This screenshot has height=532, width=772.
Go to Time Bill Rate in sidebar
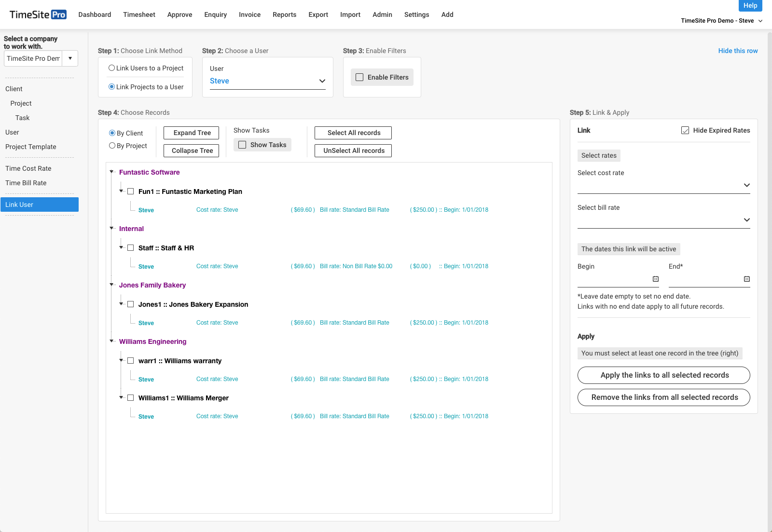(x=26, y=183)
